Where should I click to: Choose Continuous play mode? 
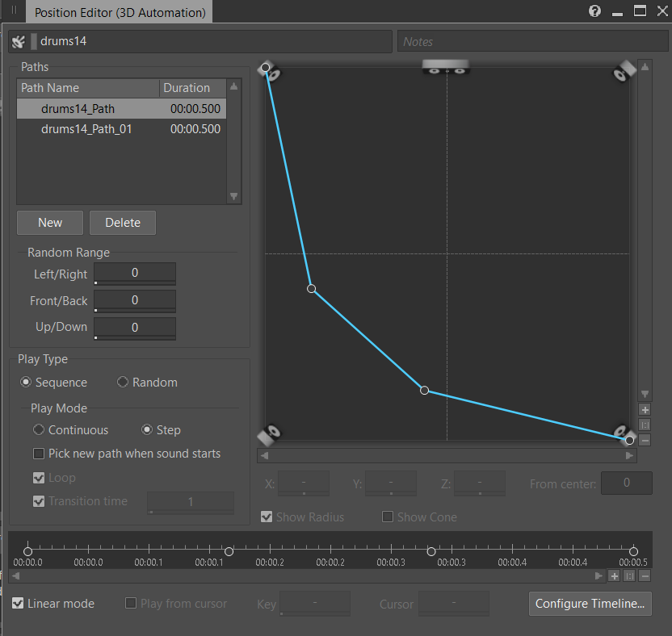[x=39, y=429]
